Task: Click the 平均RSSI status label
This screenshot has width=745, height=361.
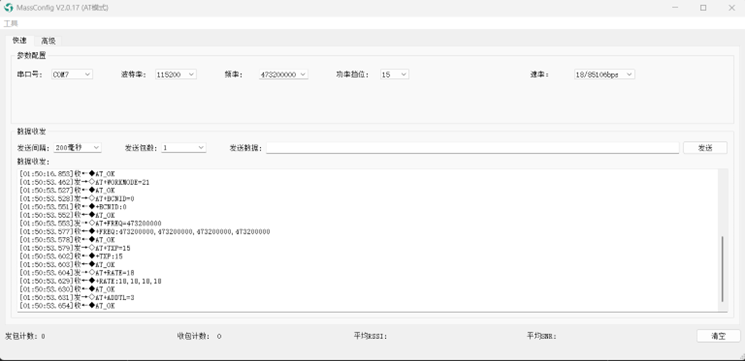Action: click(370, 336)
